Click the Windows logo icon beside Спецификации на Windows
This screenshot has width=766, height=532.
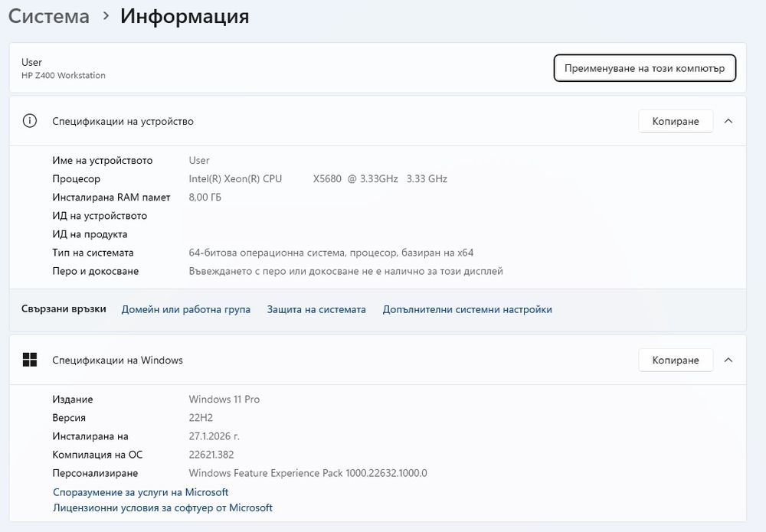click(x=30, y=360)
